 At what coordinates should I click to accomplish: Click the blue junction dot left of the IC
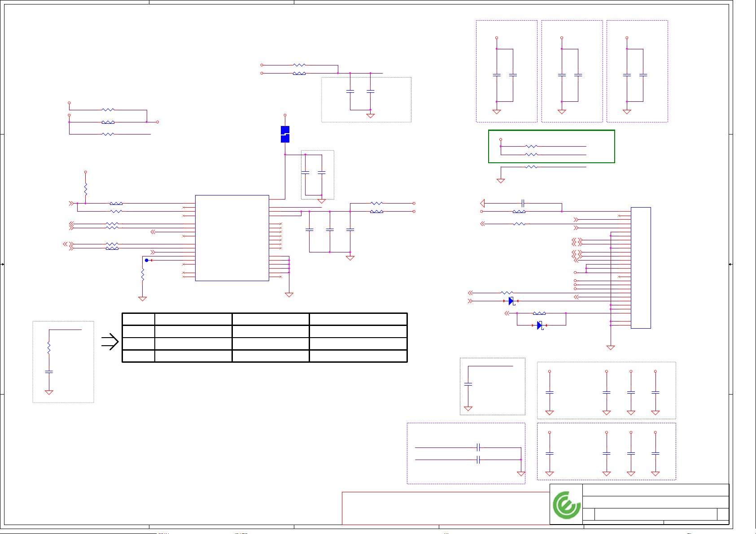pos(147,260)
